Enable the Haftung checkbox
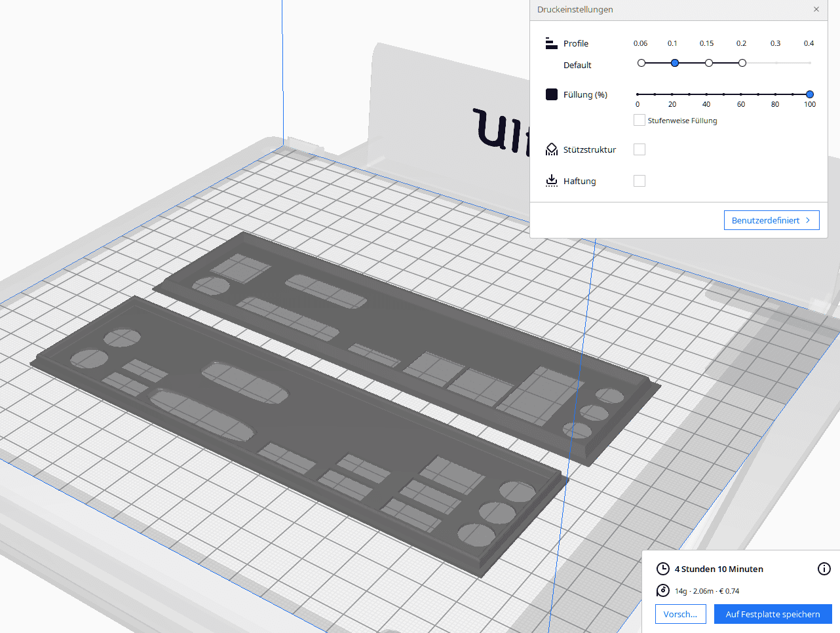Screen dimensions: 840x633 pyautogui.click(x=640, y=181)
